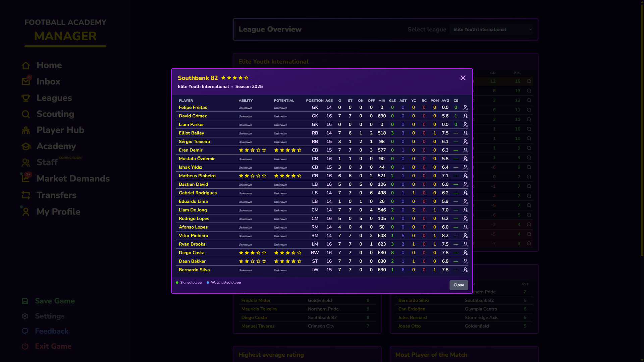
Task: Select Leagues in the sidebar
Action: point(54,98)
